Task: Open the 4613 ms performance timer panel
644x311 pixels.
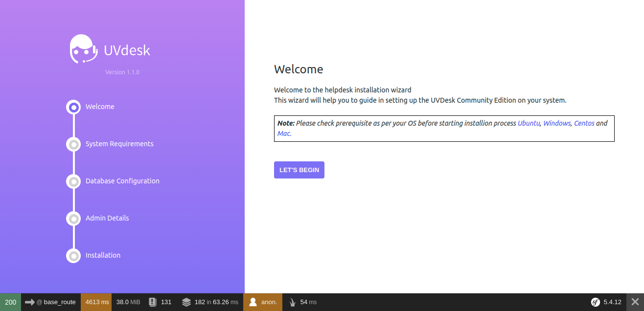Action: [96, 302]
